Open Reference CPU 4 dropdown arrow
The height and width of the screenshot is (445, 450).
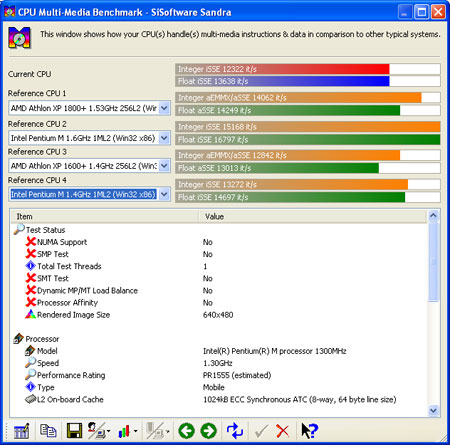pos(164,194)
